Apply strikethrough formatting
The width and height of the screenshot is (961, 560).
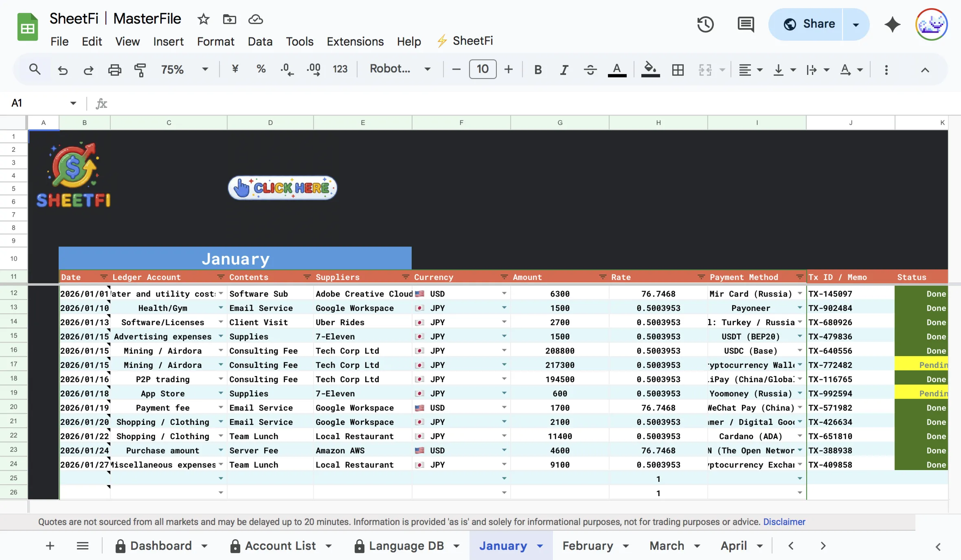tap(590, 70)
